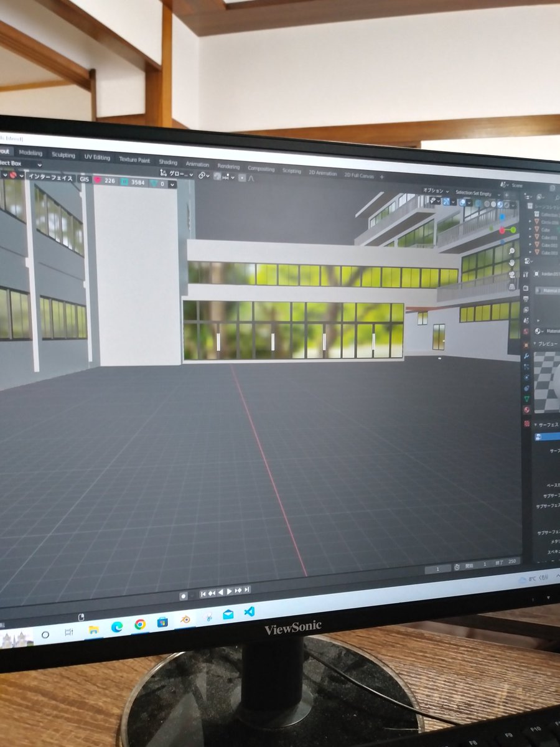
Task: Select the Cube object in outliner
Action: point(545,230)
